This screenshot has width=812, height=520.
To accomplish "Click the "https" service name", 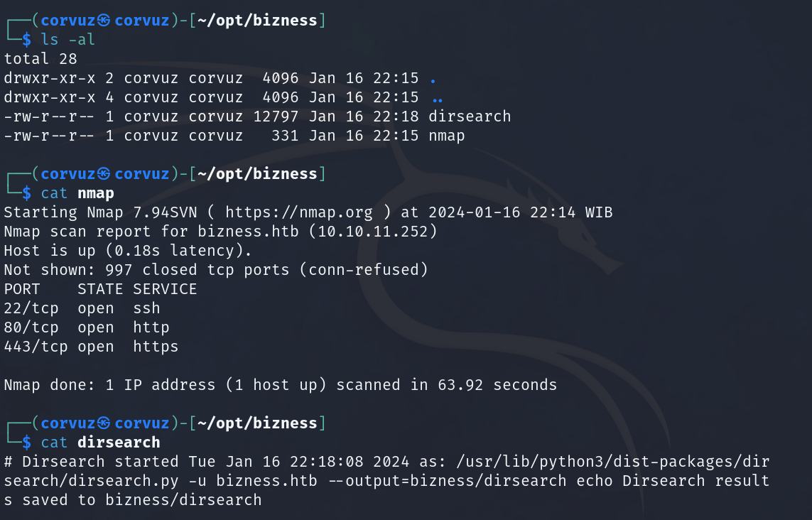I will click(156, 347).
